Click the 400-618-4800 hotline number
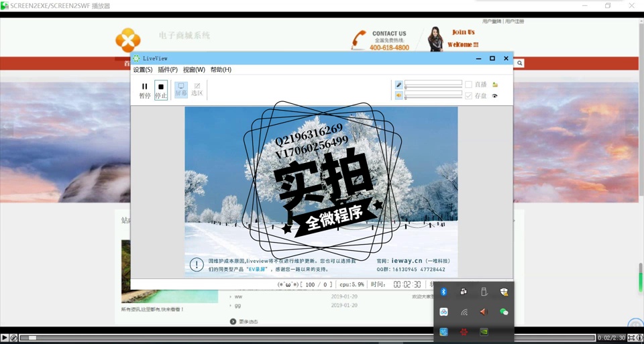The width and height of the screenshot is (644, 344). point(389,48)
